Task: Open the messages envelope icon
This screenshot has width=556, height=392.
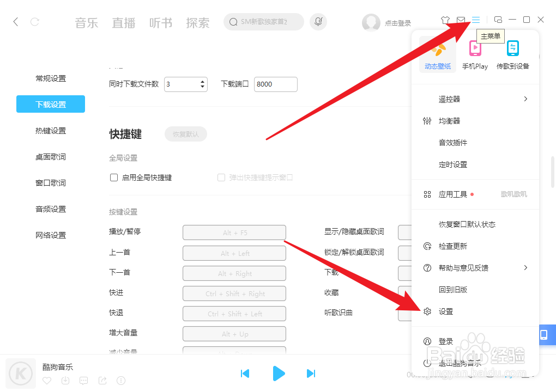Action: (x=461, y=20)
